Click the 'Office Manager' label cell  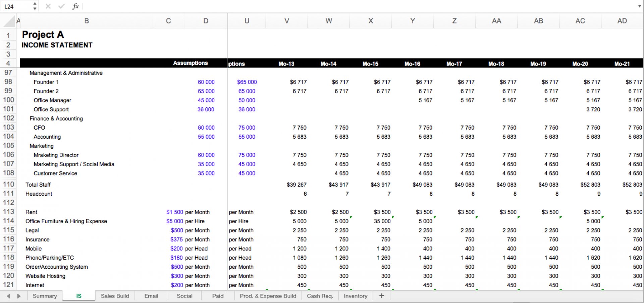pos(52,100)
